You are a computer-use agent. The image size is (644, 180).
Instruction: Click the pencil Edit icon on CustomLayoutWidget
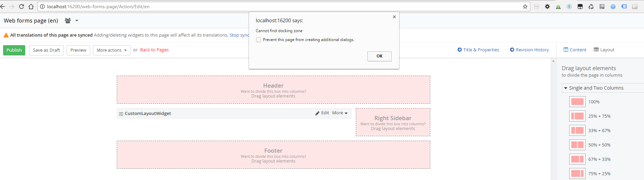(x=318, y=113)
